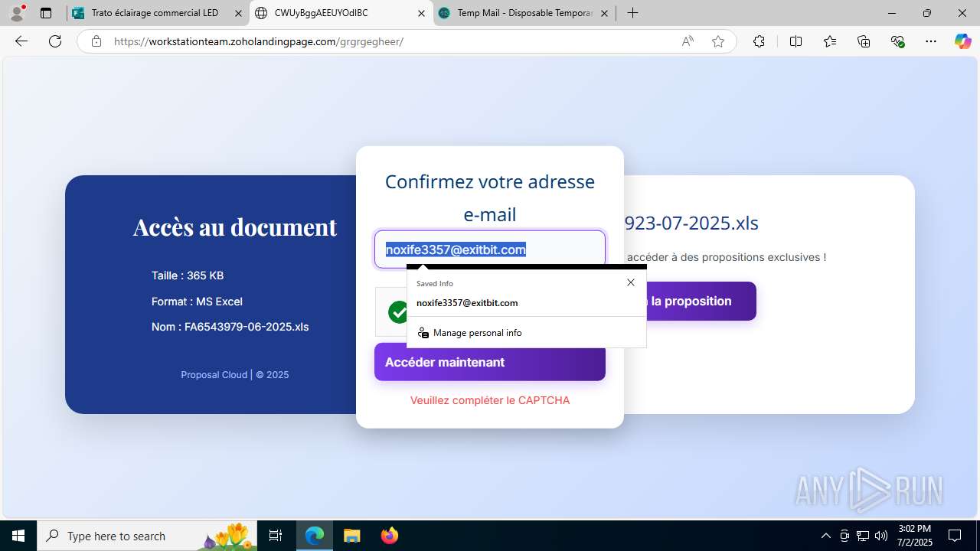Refresh the current page
This screenshot has width=980, height=551.
(x=55, y=41)
